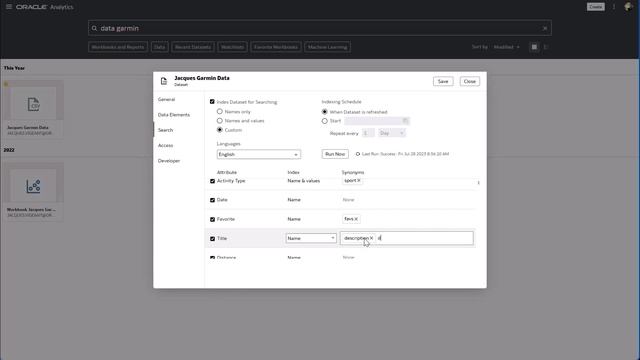Open the Languages English dropdown
This screenshot has width=640, height=360.
[x=258, y=154]
